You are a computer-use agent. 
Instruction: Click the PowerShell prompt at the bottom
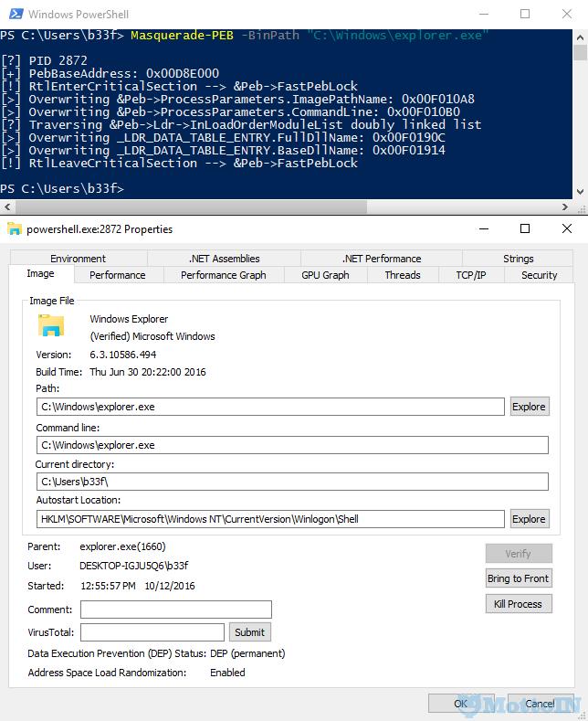(62, 188)
